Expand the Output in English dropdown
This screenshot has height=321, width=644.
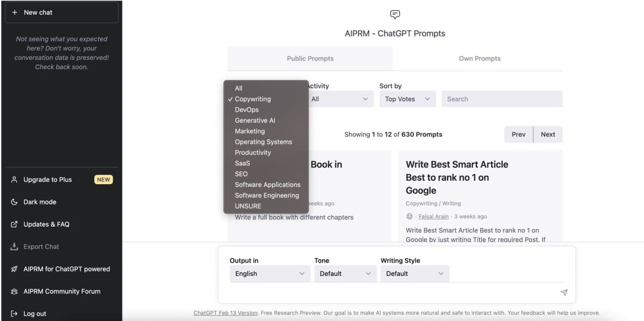pos(270,273)
